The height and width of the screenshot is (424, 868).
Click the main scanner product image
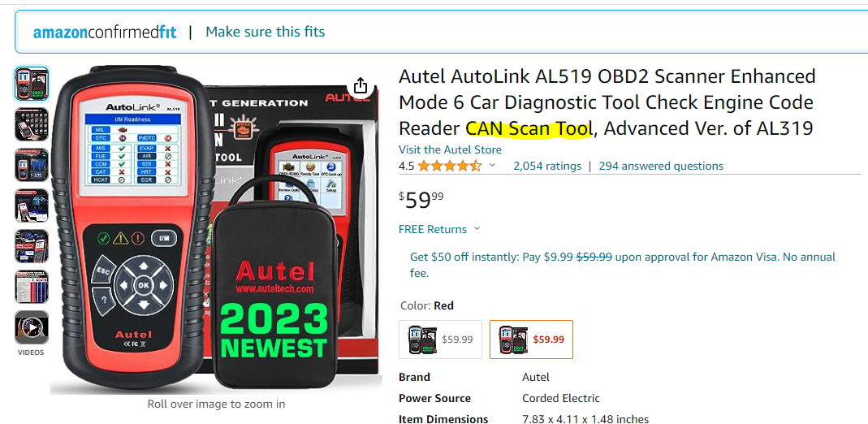pos(216,230)
